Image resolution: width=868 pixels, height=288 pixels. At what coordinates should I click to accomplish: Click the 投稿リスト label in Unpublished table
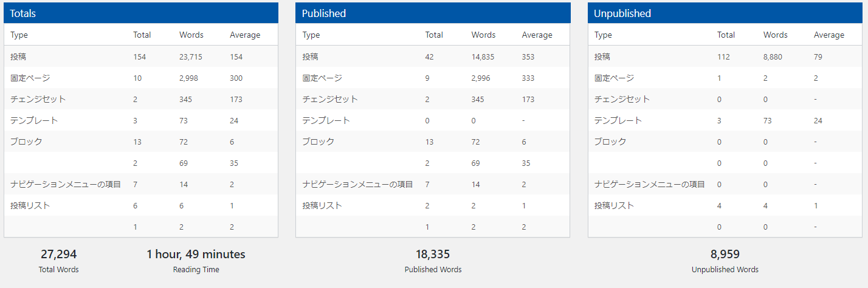(615, 205)
